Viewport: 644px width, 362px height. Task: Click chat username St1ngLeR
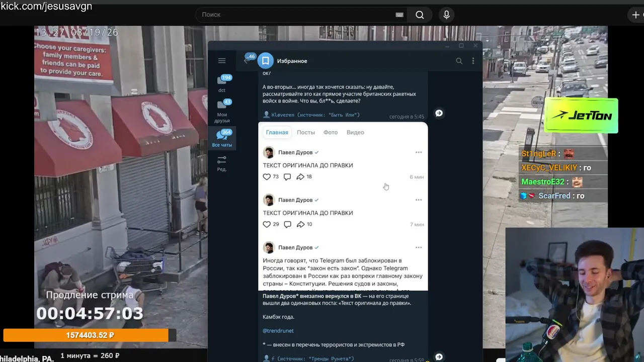pos(539,154)
